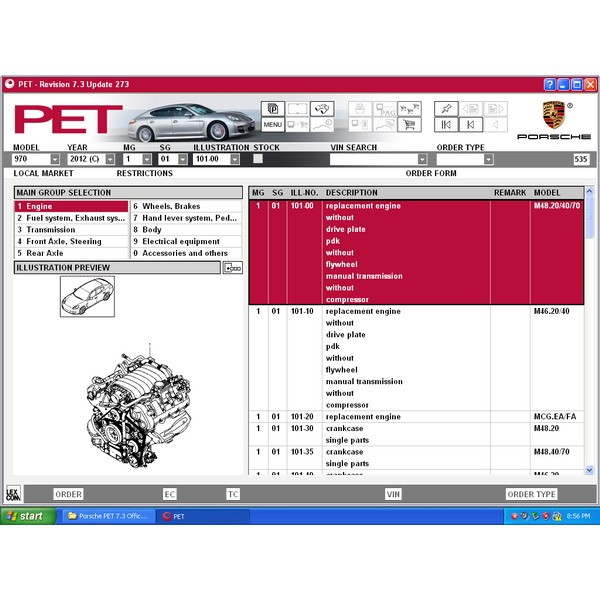Screen dimensions: 600x600
Task: Click the PAG toolbar icon
Action: [385, 109]
